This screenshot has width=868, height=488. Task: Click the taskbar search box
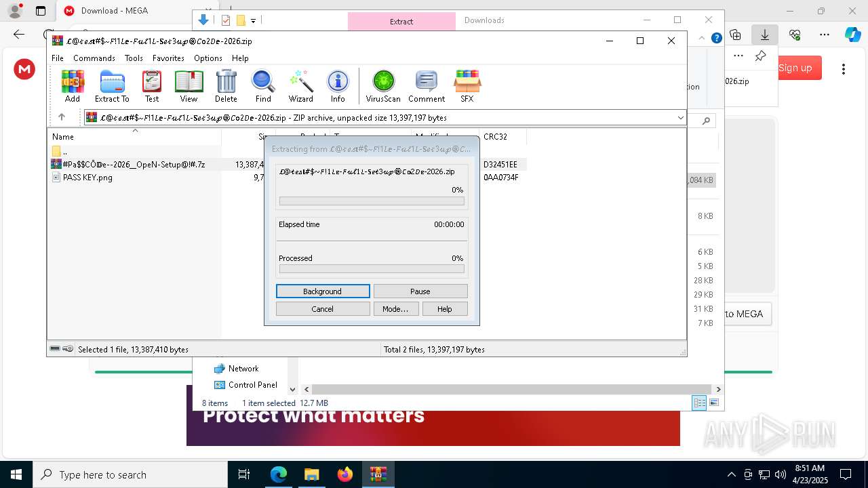coord(130,474)
